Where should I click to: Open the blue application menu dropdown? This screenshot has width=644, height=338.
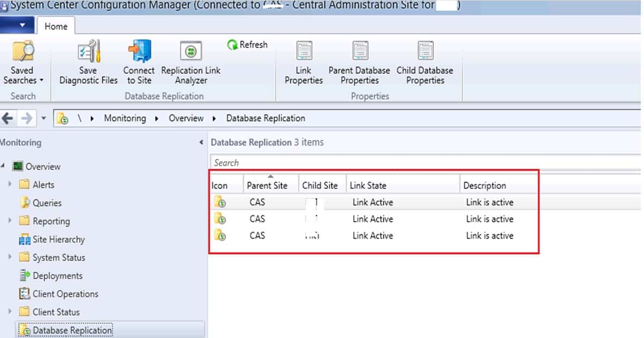17,25
